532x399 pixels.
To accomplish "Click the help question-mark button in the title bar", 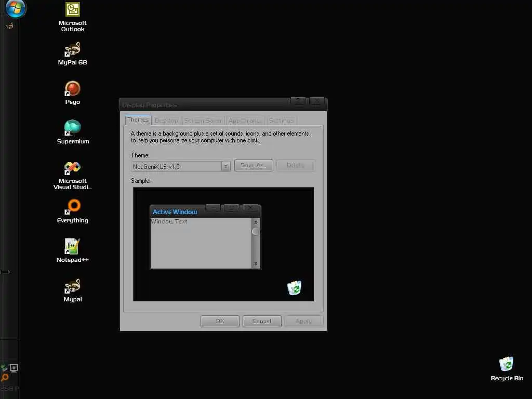I will click(x=299, y=101).
